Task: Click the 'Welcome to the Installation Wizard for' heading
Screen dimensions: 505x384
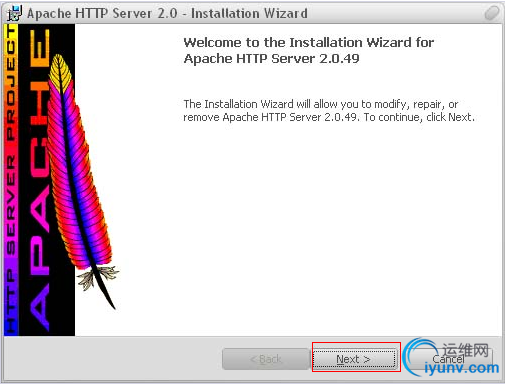Action: [309, 43]
